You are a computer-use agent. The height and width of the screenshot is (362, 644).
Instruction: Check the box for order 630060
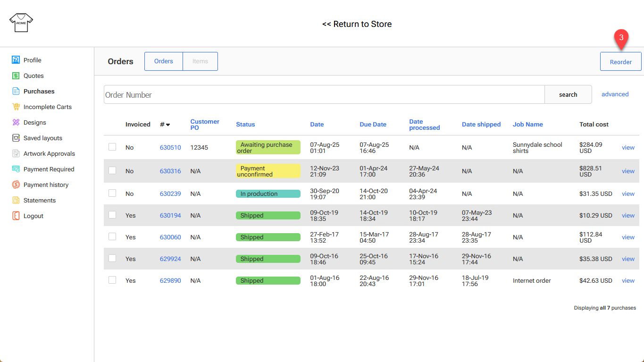(112, 236)
